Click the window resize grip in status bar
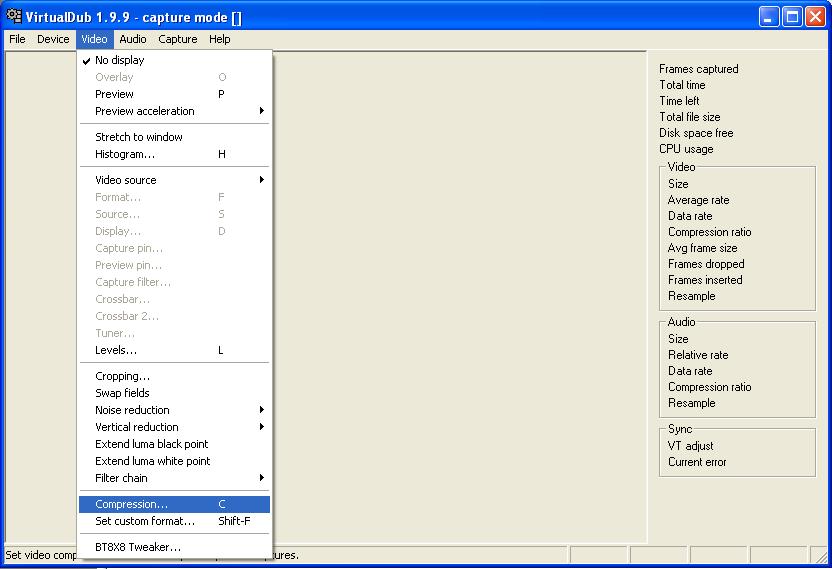This screenshot has width=832, height=569. point(821,556)
